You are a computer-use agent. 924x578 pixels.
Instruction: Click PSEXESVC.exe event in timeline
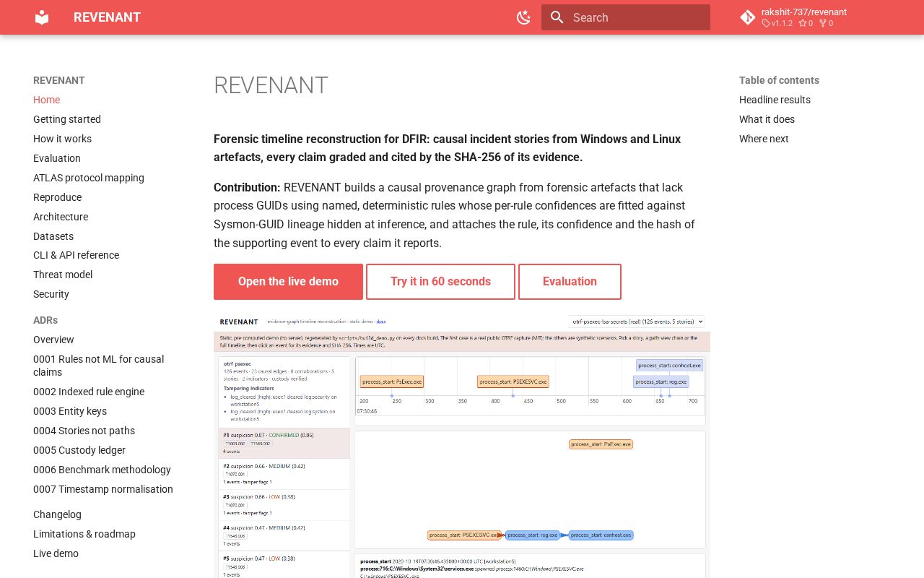513,381
